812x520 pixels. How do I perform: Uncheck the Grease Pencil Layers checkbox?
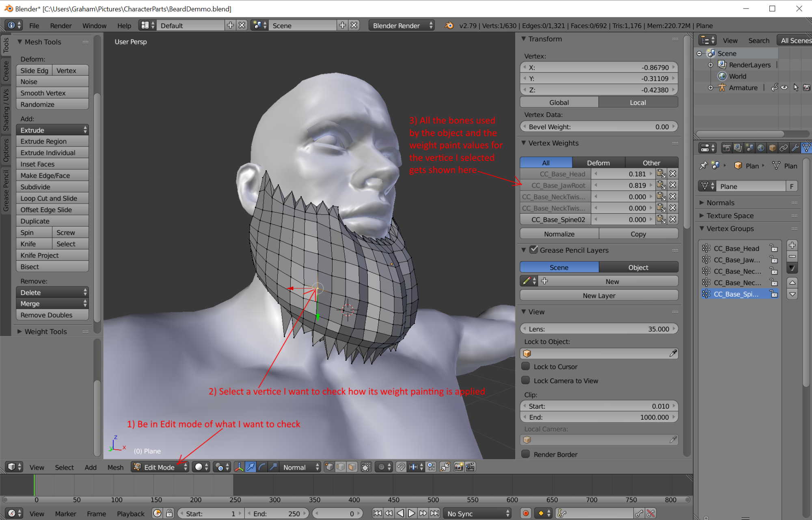[534, 250]
